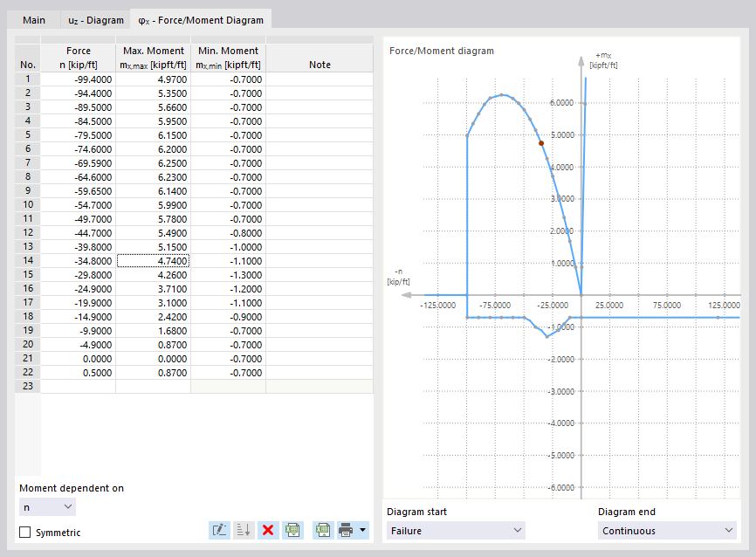Click force cell -34.8000
The width and height of the screenshot is (756, 557).
pyautogui.click(x=78, y=261)
